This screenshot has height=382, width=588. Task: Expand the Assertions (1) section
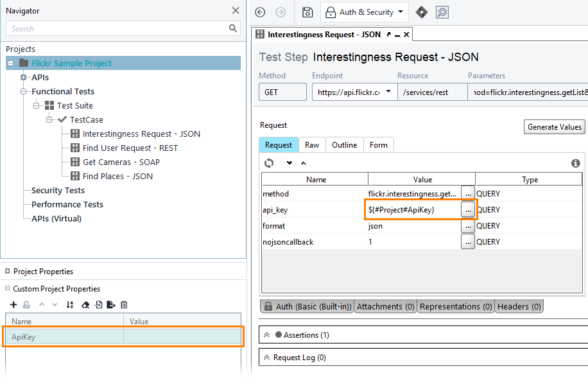266,335
